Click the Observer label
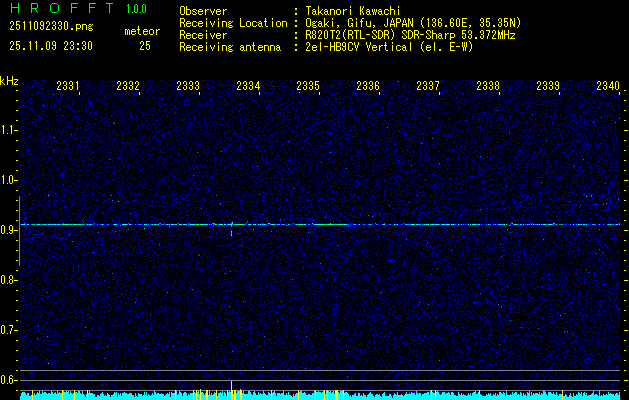The height and width of the screenshot is (400, 629). (x=203, y=11)
